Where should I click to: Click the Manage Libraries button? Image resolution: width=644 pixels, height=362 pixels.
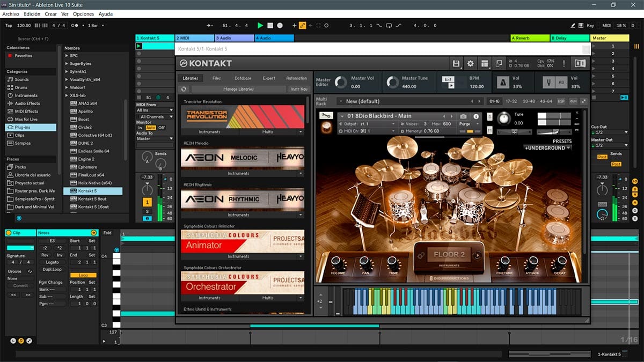tap(238, 89)
